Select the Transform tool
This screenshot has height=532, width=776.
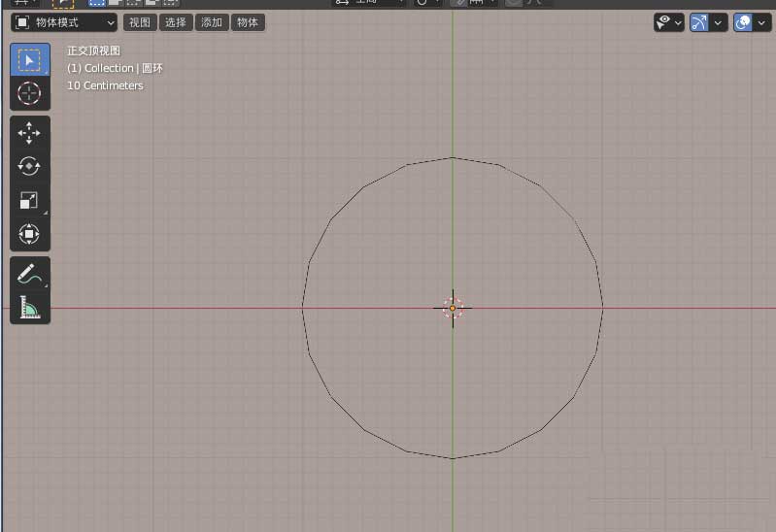point(29,234)
